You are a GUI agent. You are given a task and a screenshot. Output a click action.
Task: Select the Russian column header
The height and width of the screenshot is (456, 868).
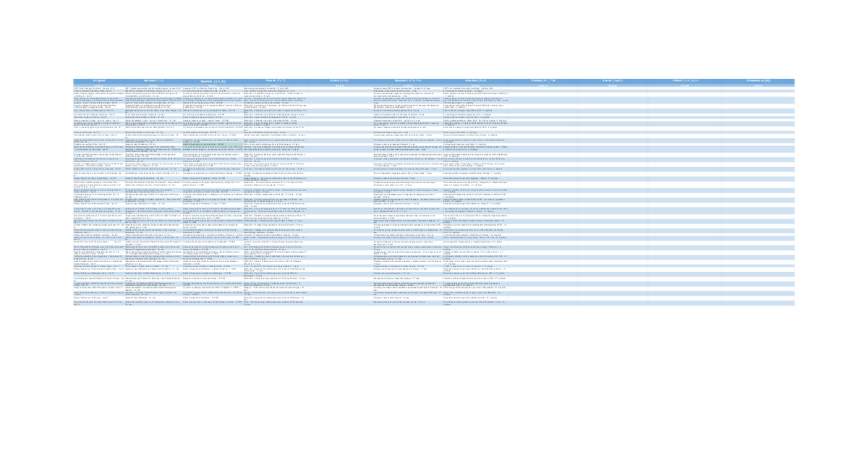407,81
